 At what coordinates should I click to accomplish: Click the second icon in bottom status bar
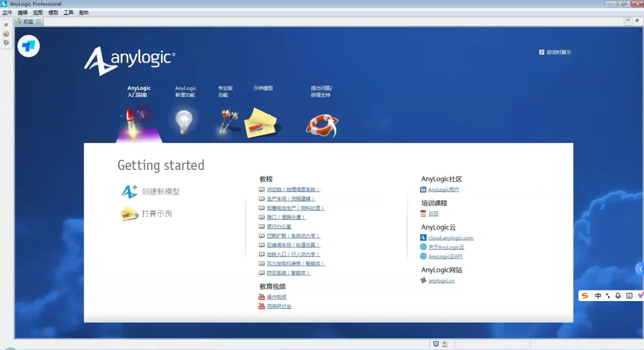click(445, 344)
